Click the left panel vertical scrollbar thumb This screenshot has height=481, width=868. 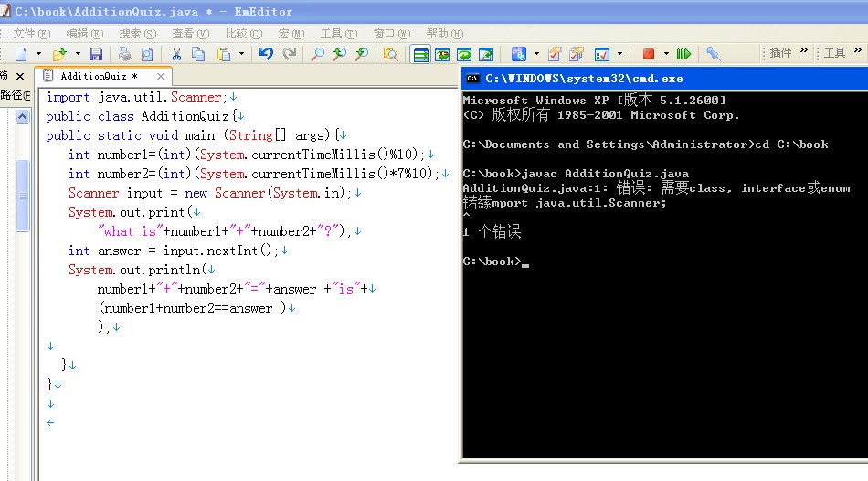(22, 195)
